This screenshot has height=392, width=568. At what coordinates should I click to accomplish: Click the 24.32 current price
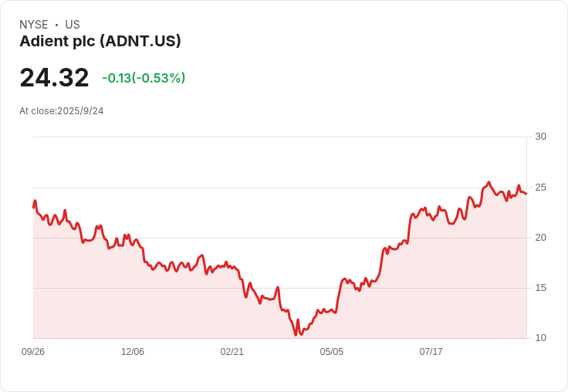point(54,77)
